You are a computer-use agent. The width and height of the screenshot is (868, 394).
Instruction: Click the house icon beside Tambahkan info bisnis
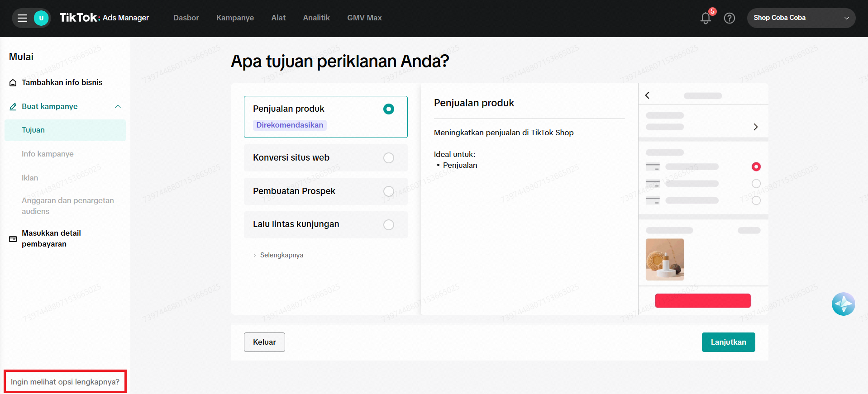point(13,83)
